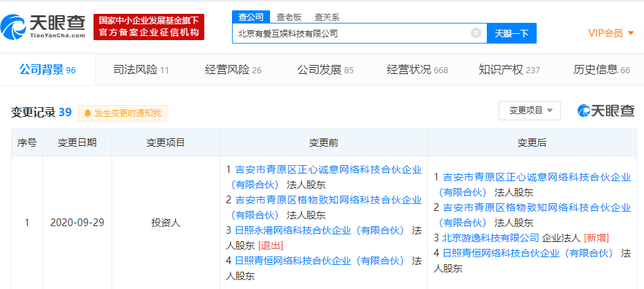This screenshot has width=644, height=289.
Task: Click the 变更前 column header
Action: (x=323, y=142)
